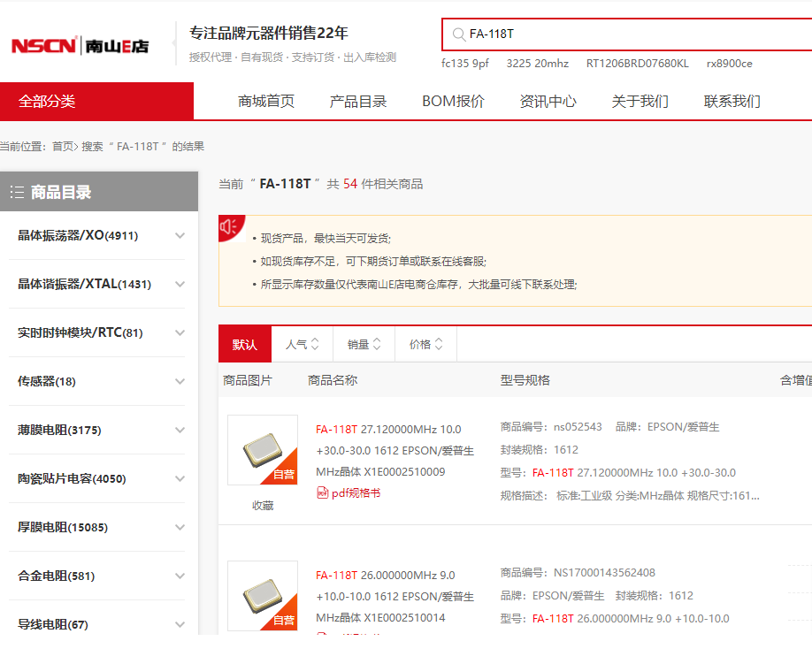Sort results by 价格
Viewport: 812px width, 664px height.
[x=425, y=344]
